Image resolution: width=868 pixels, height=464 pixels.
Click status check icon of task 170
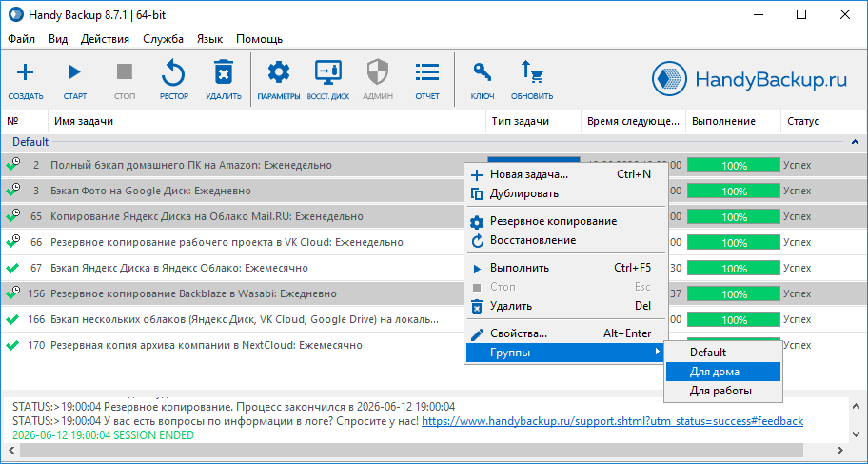[x=12, y=345]
